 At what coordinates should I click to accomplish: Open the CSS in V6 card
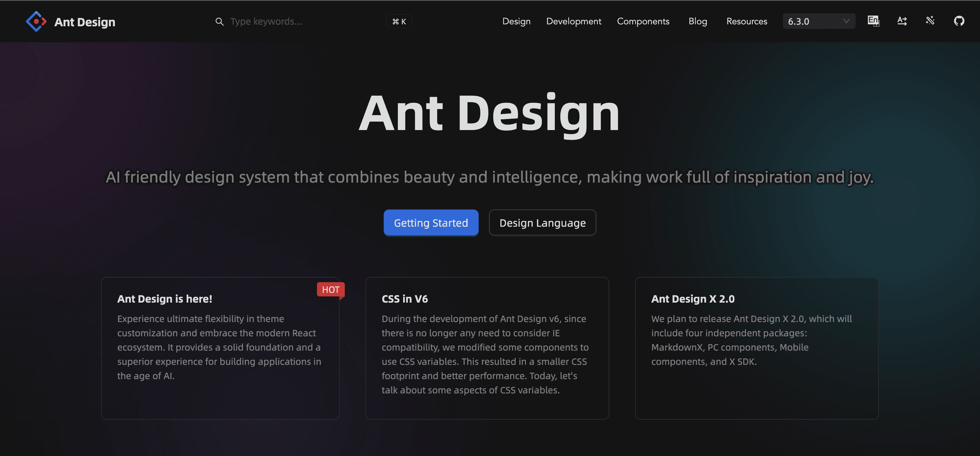[487, 348]
